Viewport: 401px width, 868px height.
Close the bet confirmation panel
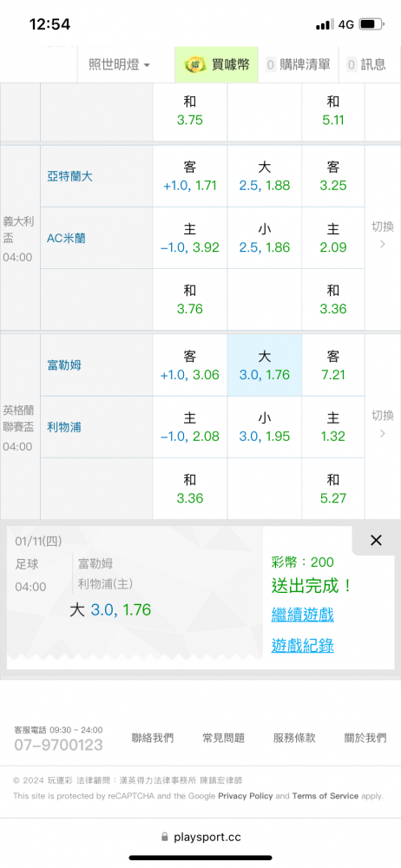376,540
